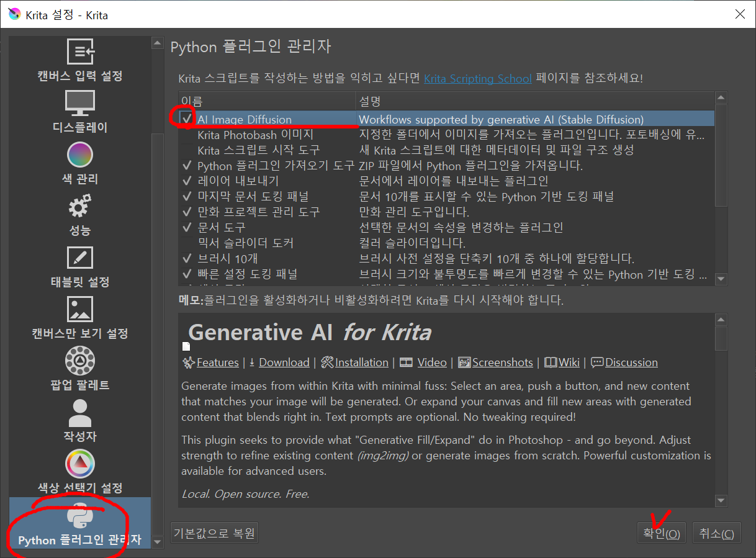Screen dimensions: 756x558
Task: Open the Wiki link
Action: tap(569, 362)
